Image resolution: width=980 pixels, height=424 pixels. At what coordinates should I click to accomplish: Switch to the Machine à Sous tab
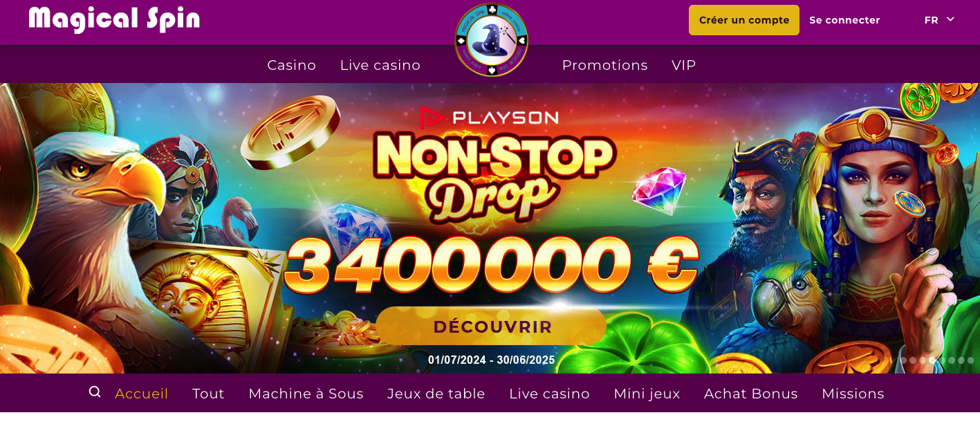point(306,394)
